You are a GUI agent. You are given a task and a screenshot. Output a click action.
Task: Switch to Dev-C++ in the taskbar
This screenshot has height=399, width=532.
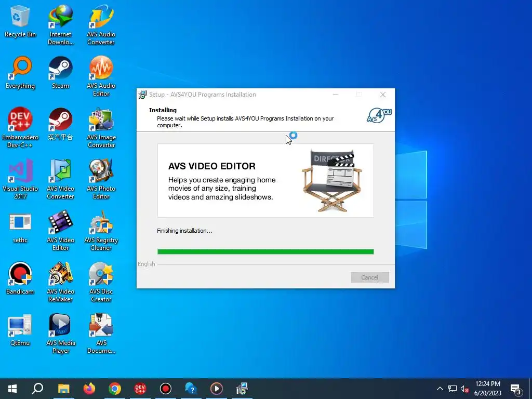coord(140,389)
